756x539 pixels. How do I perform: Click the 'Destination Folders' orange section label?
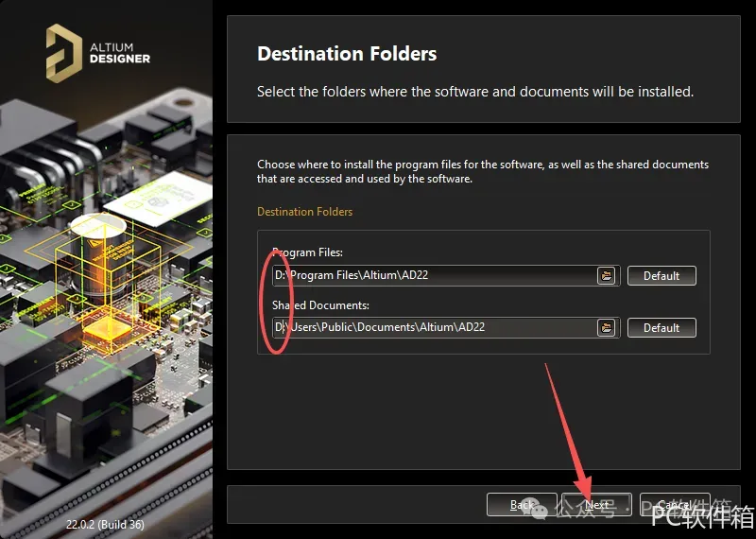pos(304,212)
